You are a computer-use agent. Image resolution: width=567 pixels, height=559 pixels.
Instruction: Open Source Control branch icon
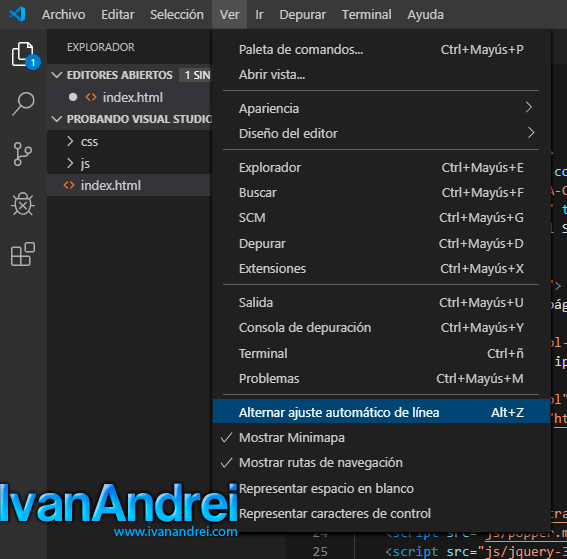pyautogui.click(x=23, y=154)
